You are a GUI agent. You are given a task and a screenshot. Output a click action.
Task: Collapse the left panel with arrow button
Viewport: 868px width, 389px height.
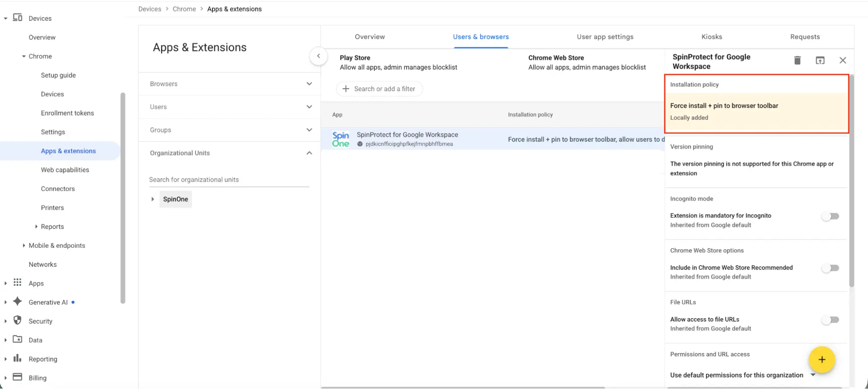click(318, 56)
